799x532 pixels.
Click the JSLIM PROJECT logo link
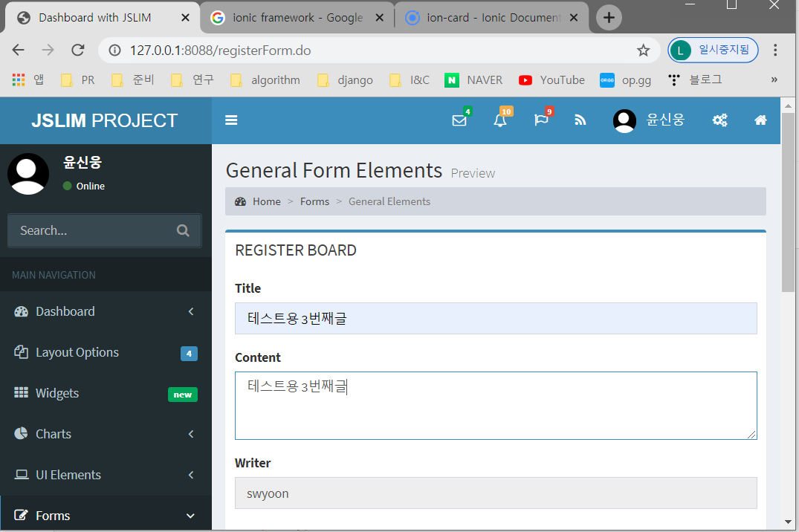[x=105, y=121]
